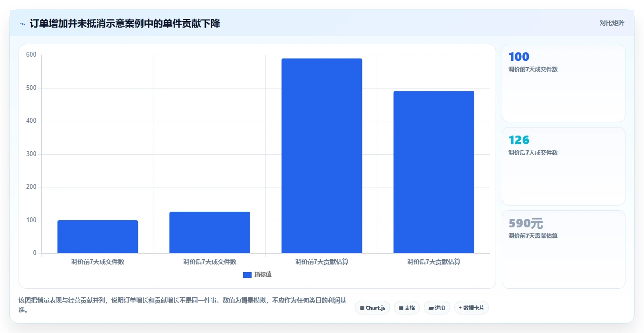Viewport: 644px width, 333px height.
Task: Click the 指标值 legend label
Action: (263, 274)
